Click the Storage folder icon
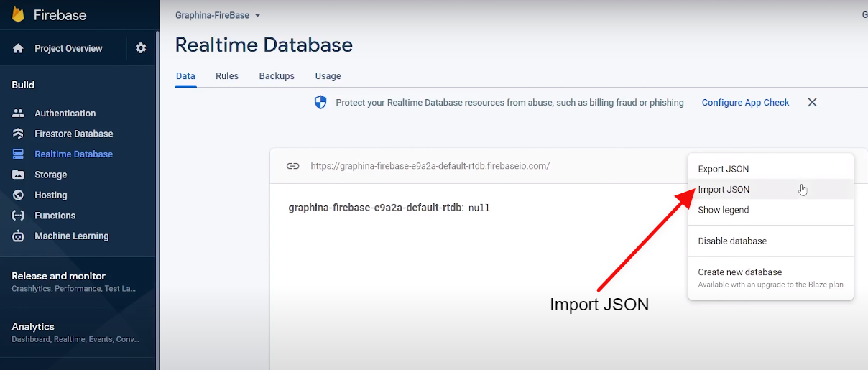Viewport: 868px width, 370px height. pyautogui.click(x=19, y=175)
